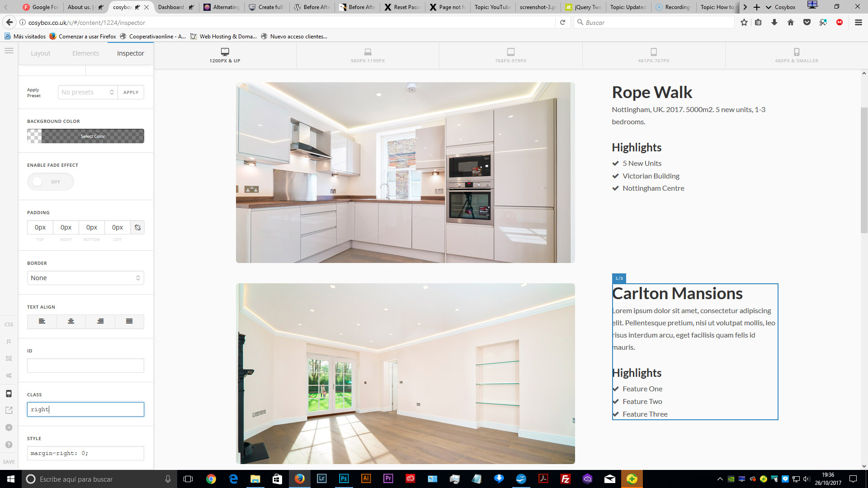Open the hamburger menu at top left

pos(9,51)
